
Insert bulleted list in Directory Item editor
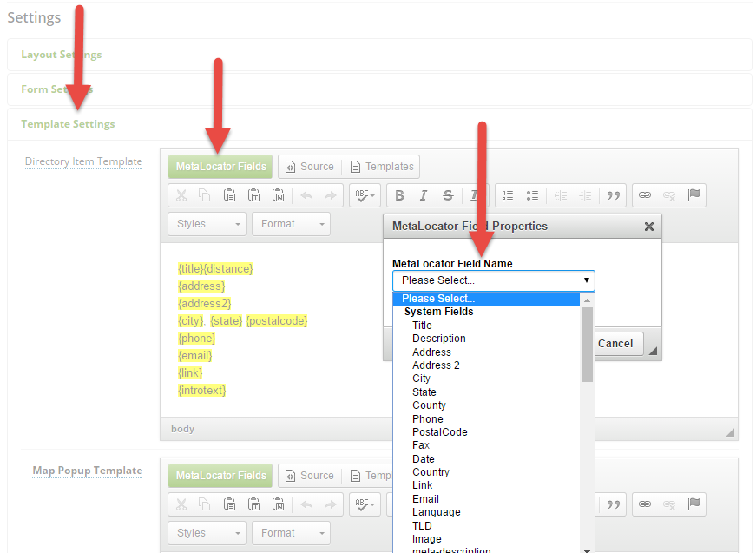[532, 195]
